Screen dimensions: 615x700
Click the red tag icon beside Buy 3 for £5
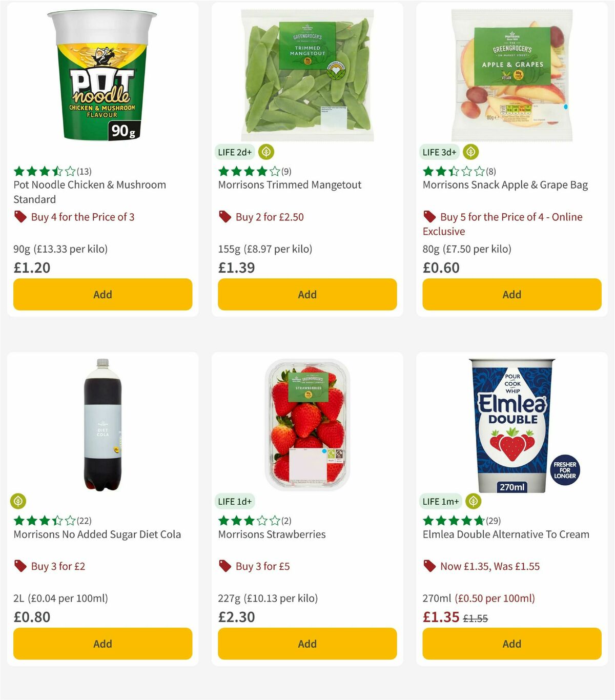pos(225,566)
